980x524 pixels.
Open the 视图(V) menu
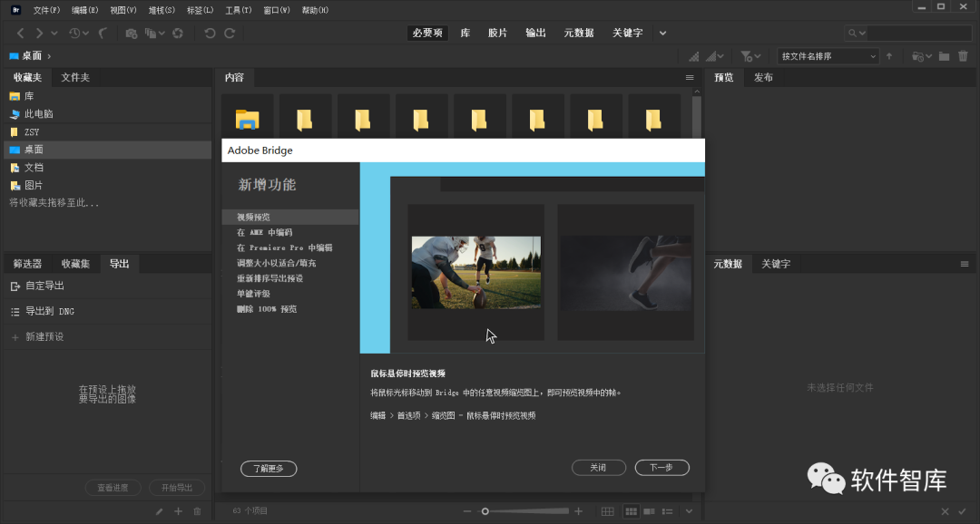[x=123, y=10]
